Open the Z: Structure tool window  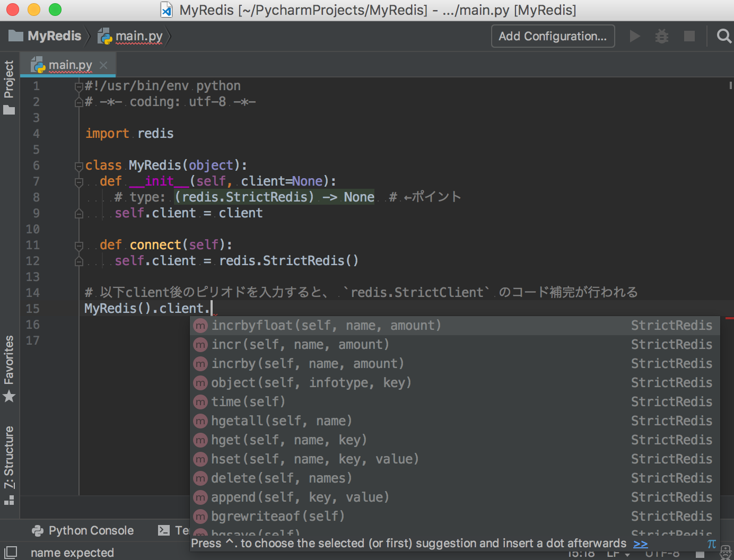9,465
